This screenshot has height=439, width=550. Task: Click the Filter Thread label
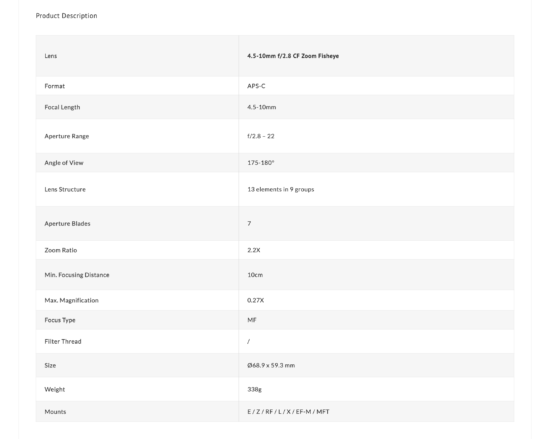pos(63,341)
